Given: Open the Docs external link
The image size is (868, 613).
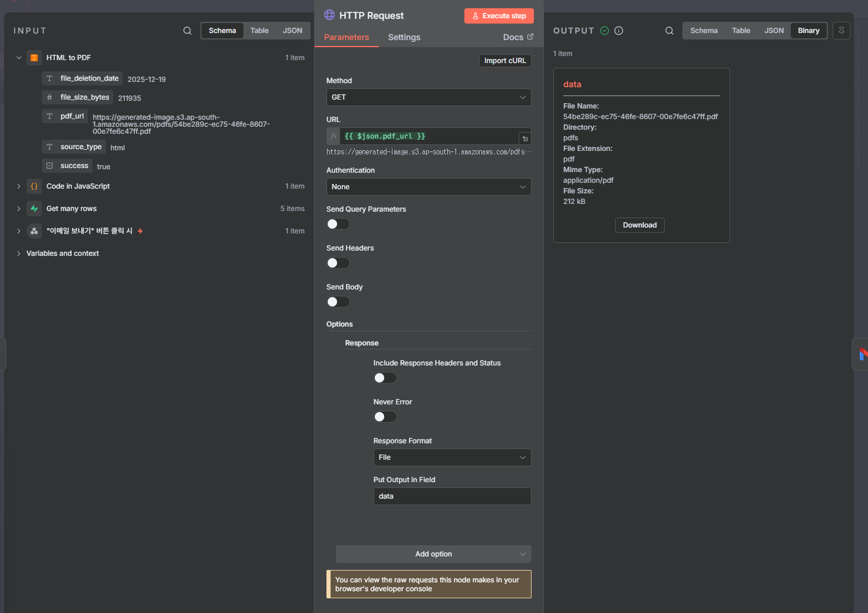Looking at the screenshot, I should [518, 37].
